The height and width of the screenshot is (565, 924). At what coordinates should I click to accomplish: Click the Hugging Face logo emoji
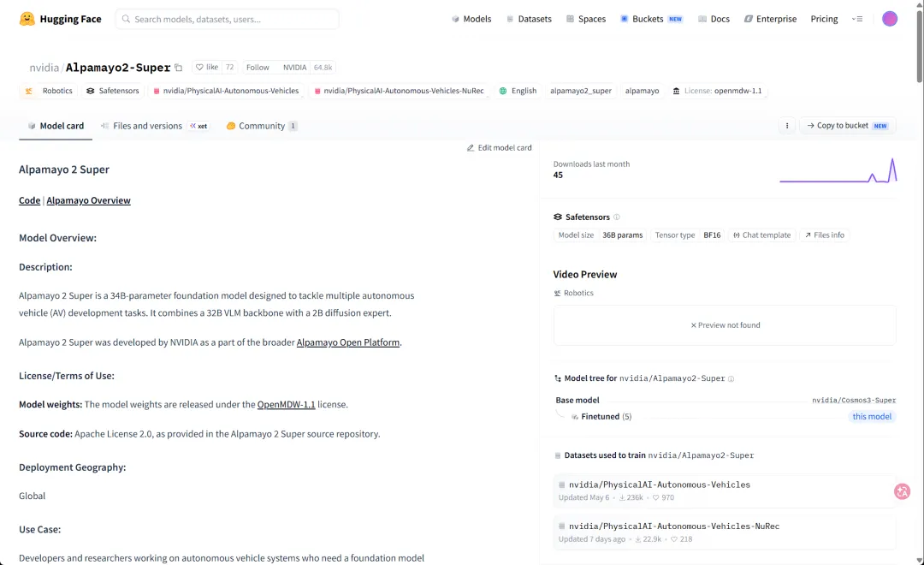point(27,19)
